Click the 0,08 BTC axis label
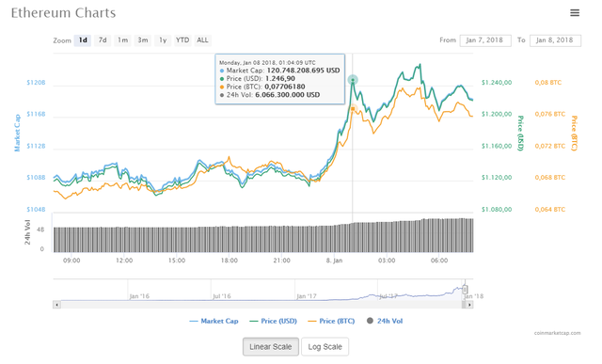602x364 pixels. pos(547,83)
